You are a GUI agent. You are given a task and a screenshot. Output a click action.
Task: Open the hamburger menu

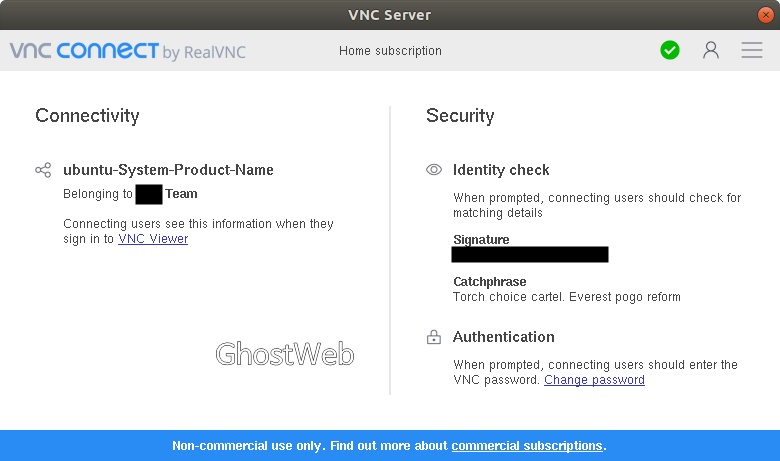(752, 50)
